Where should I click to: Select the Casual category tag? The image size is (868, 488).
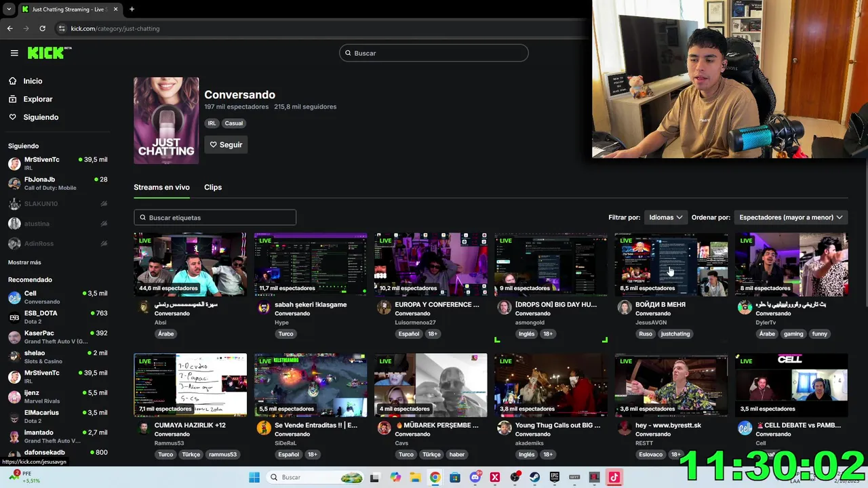coord(234,123)
